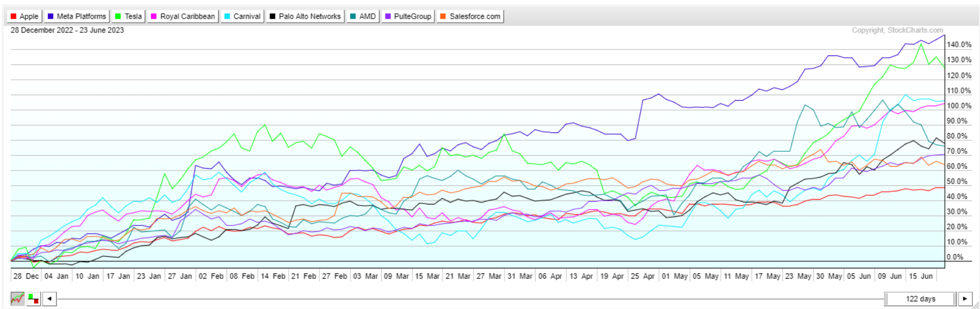
Task: Toggle Tesla series visibility
Action: 128,16
